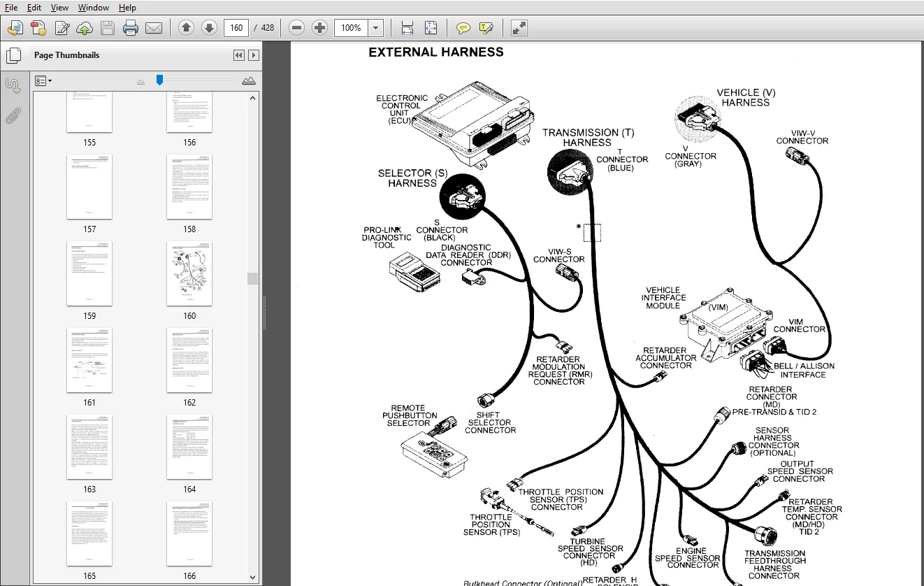Image resolution: width=924 pixels, height=586 pixels.
Task: Enlarge thumbnail size with large mountain icon
Action: [248, 81]
